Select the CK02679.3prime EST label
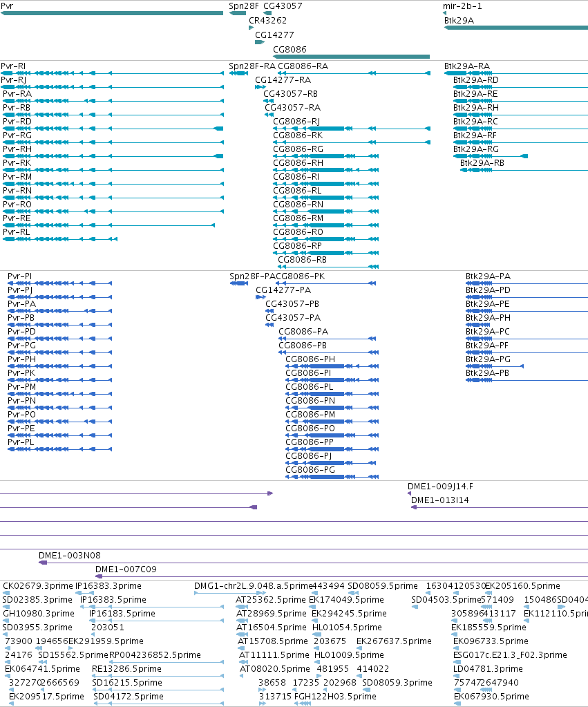The height and width of the screenshot is (707, 588). [38, 586]
